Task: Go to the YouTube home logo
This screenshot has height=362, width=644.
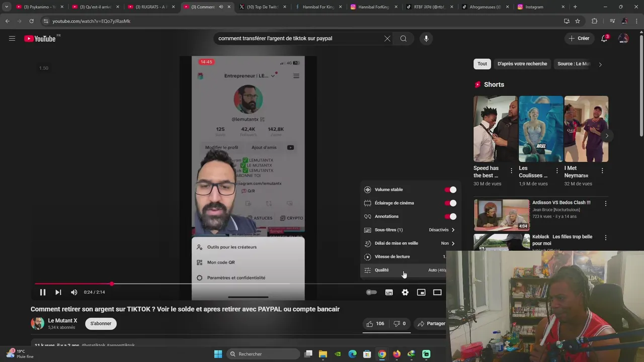Action: click(x=40, y=39)
